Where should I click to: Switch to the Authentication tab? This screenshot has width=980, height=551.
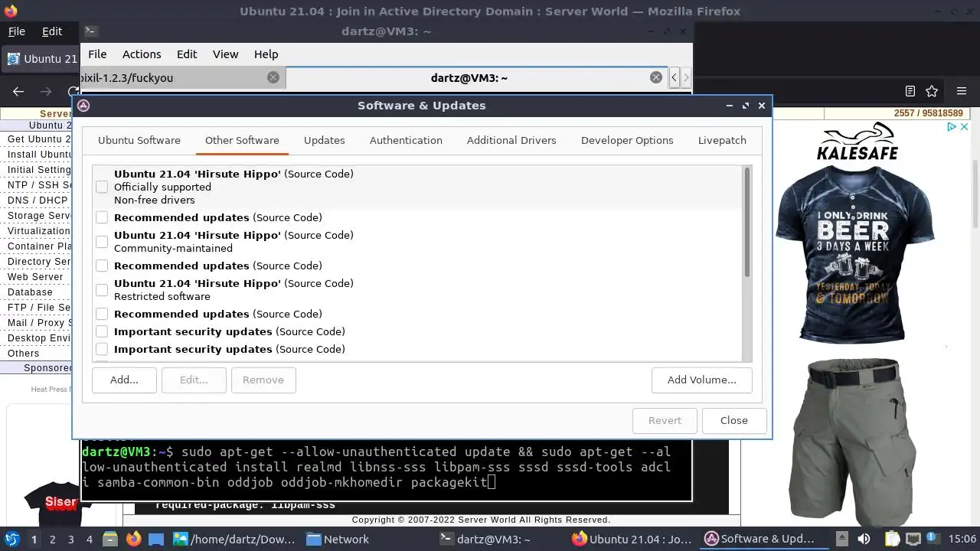pos(406,140)
